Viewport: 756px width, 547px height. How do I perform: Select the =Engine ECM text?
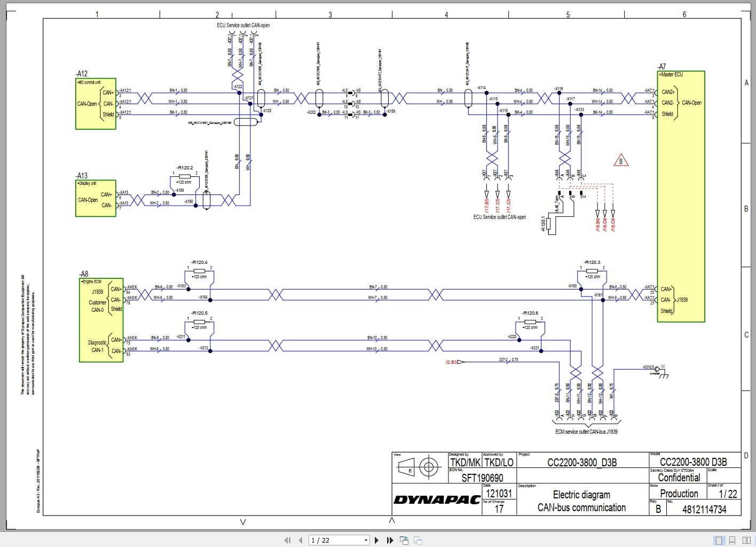point(91,282)
